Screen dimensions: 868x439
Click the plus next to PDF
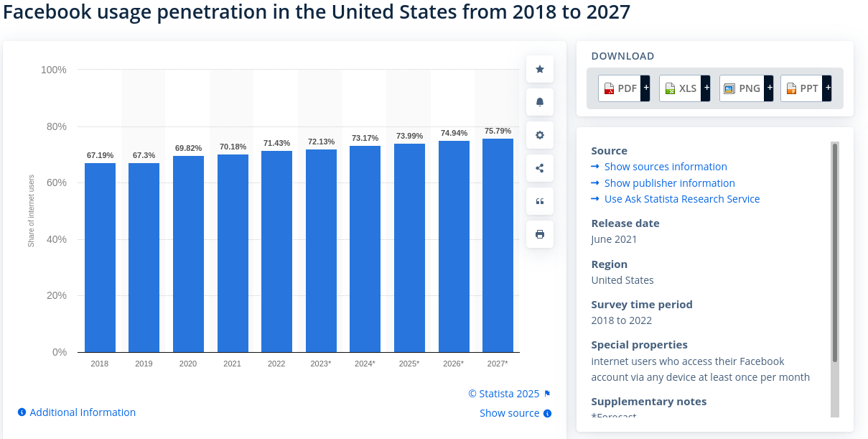[645, 88]
